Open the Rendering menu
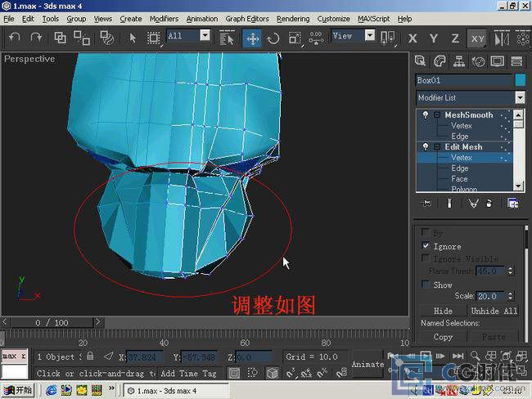The height and width of the screenshot is (399, 532). pyautogui.click(x=293, y=19)
